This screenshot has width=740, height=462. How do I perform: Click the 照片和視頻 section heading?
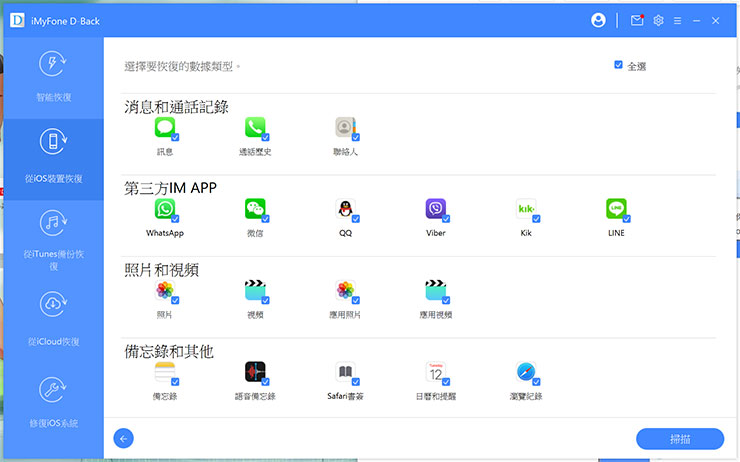tap(161, 270)
